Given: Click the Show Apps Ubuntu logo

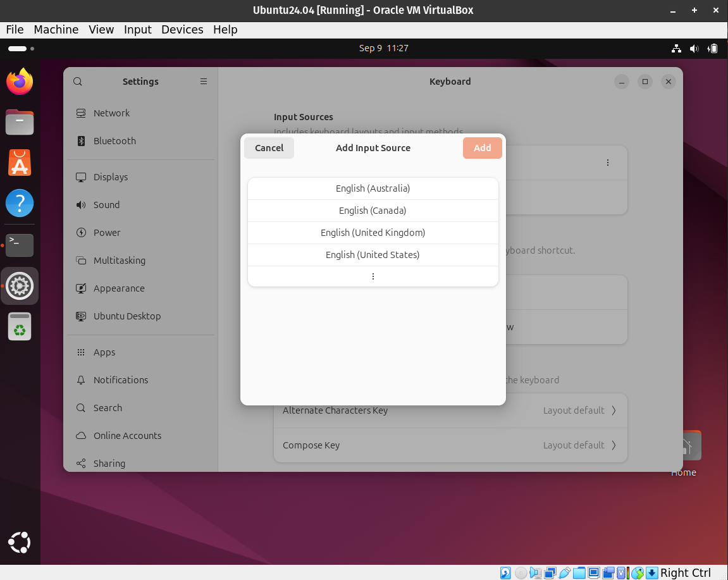Looking at the screenshot, I should 20,543.
